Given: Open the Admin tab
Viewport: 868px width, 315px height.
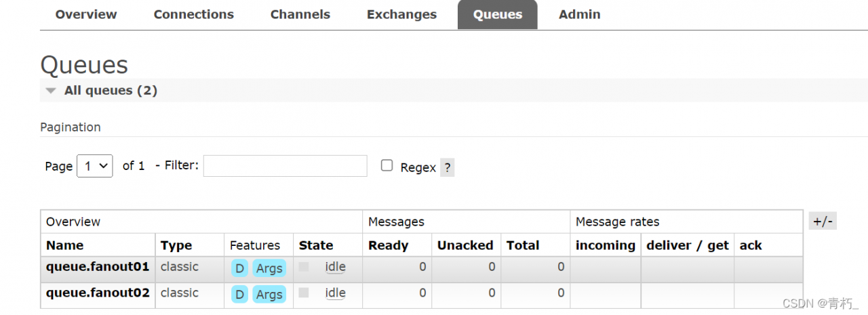Looking at the screenshot, I should [x=579, y=14].
